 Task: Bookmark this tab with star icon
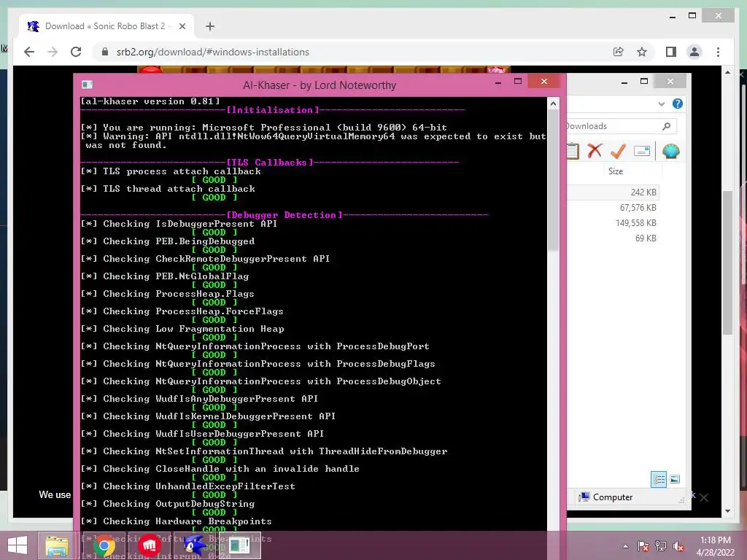[x=642, y=52]
